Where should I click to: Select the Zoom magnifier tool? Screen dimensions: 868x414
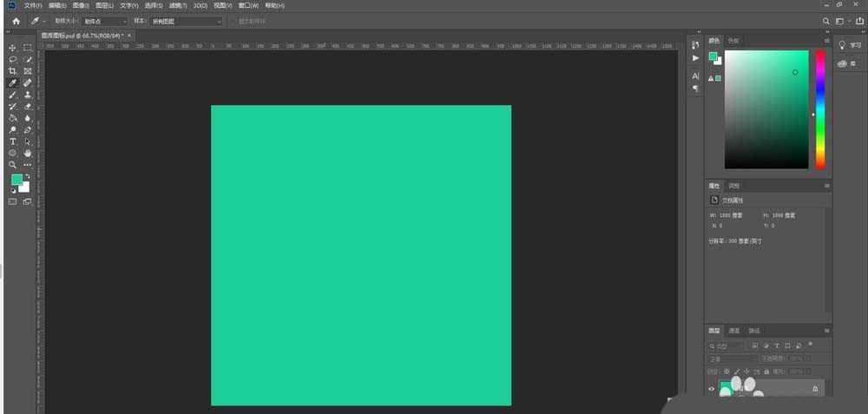[13, 164]
